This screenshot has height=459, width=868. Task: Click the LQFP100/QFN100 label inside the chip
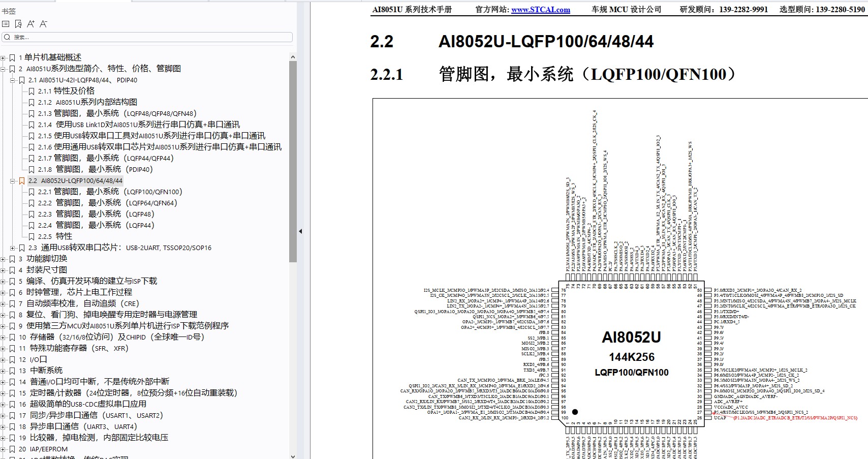632,373
